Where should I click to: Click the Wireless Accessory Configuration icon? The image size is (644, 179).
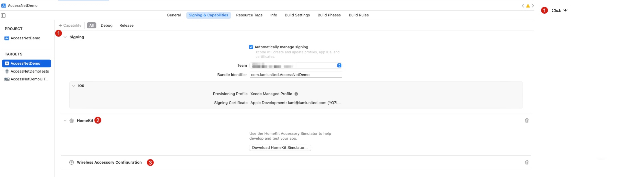pos(72,163)
